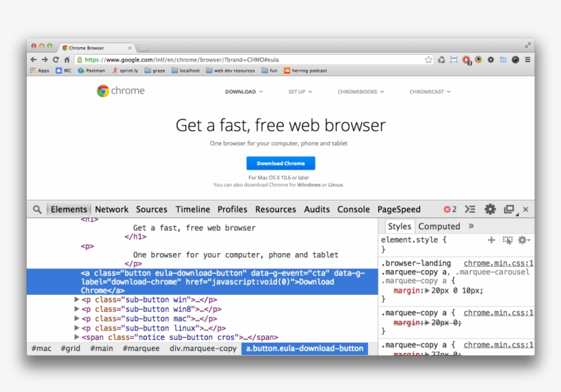The width and height of the screenshot is (561, 392).
Task: Click the dock-side DevTools icon
Action: (x=509, y=209)
